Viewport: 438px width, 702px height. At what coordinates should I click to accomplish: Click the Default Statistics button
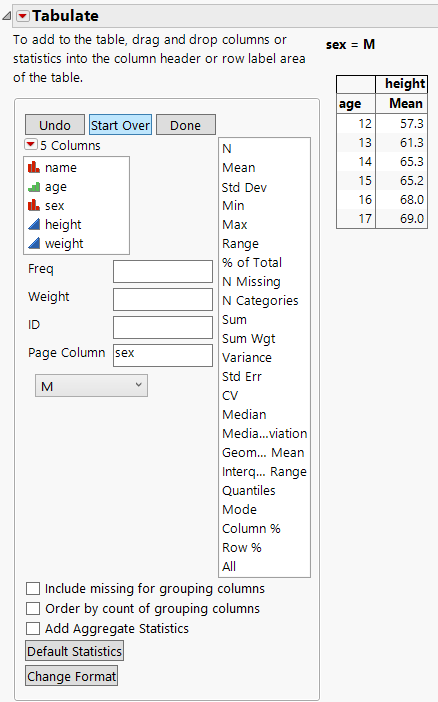pyautogui.click(x=74, y=651)
